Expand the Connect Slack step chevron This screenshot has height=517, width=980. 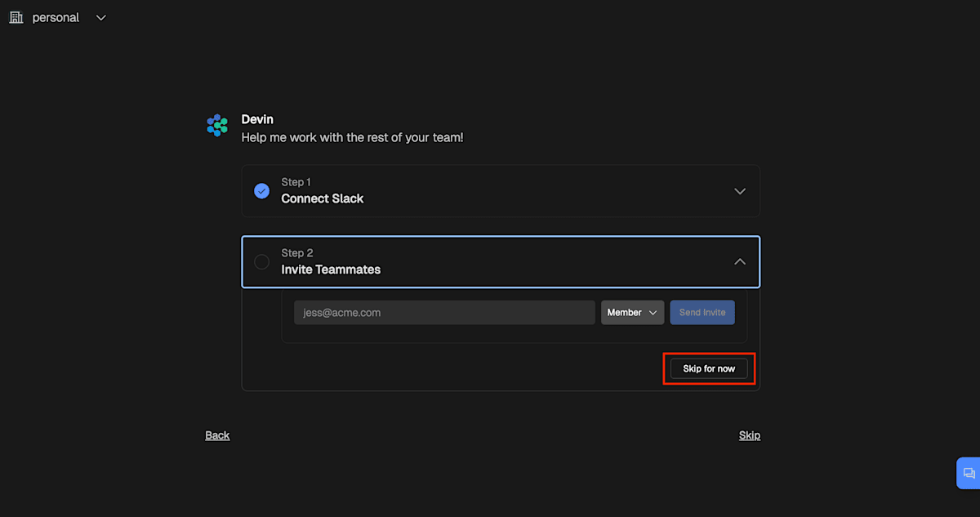point(740,191)
